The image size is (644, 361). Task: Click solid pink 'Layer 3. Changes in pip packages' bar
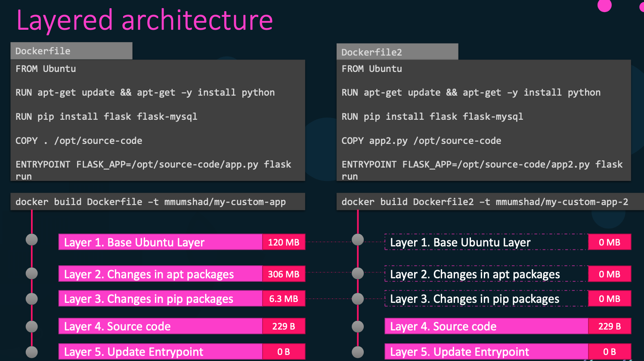(x=161, y=299)
